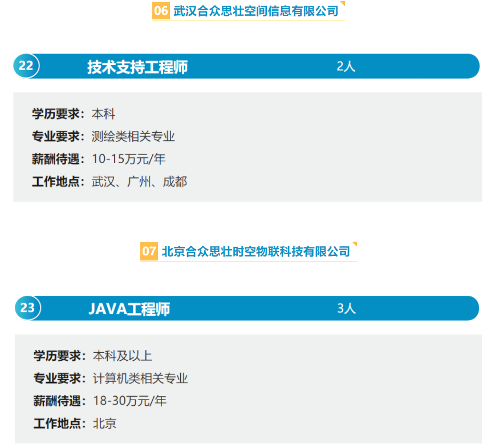Click the 10-15万元/年 salary text

[x=129, y=159]
